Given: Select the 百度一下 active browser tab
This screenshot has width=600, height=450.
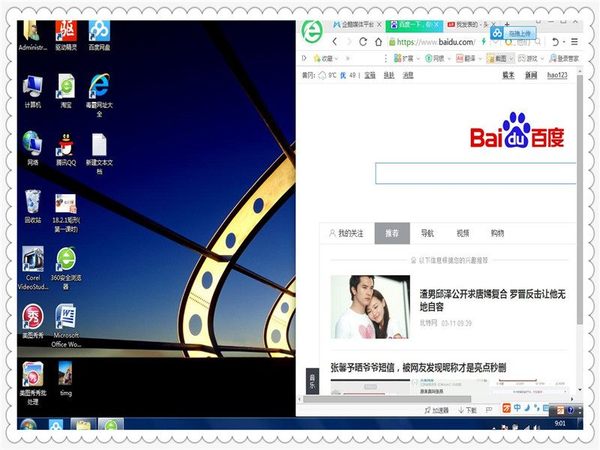Looking at the screenshot, I should [x=414, y=25].
